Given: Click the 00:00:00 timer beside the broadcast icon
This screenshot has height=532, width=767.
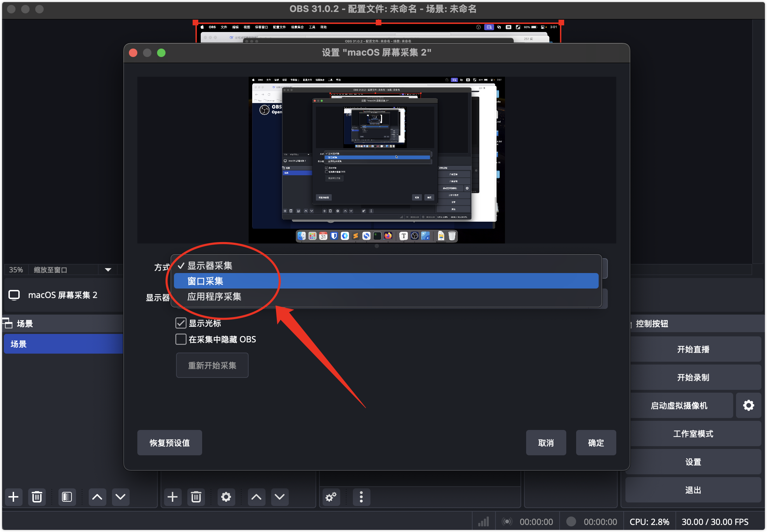Looking at the screenshot, I should [x=536, y=521].
